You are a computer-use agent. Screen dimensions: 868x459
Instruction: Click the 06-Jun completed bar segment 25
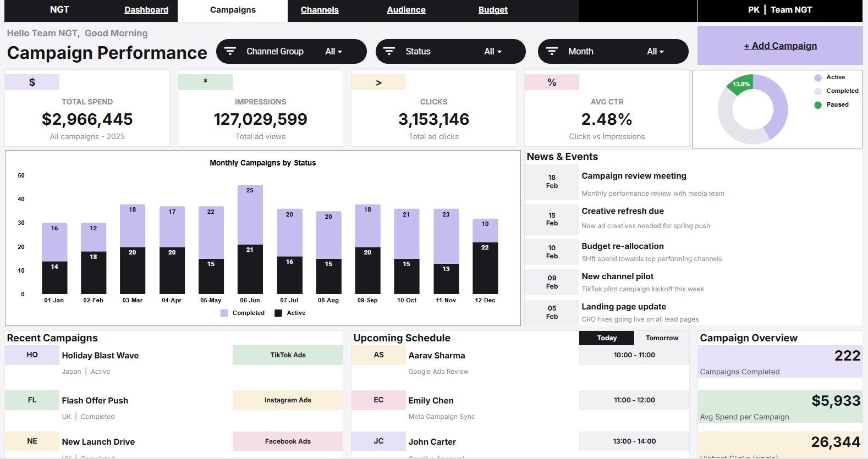[250, 215]
